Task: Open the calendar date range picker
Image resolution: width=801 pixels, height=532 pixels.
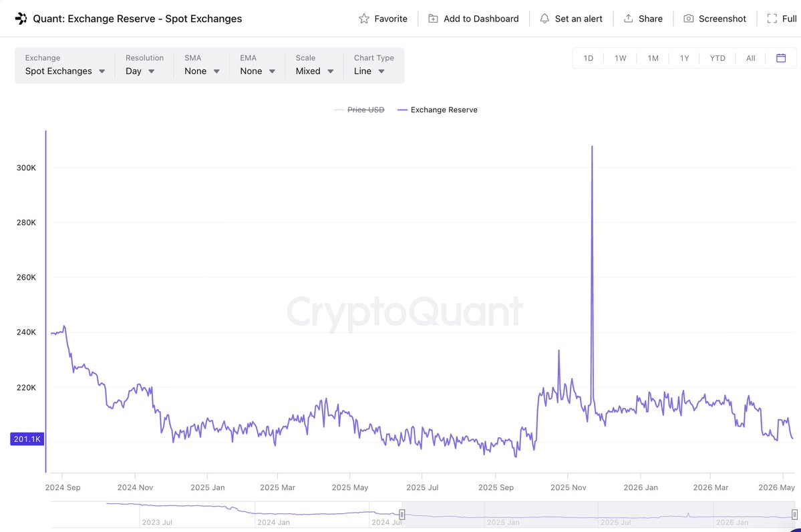Action: [x=781, y=58]
